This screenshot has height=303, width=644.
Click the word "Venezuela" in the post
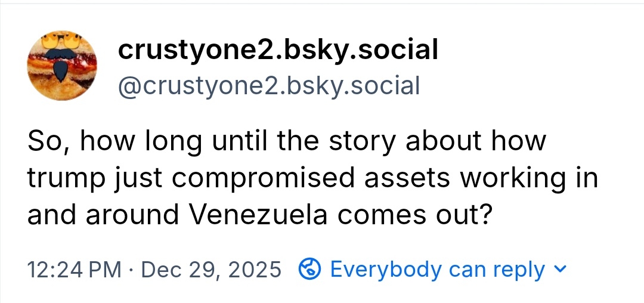pyautogui.click(x=258, y=215)
